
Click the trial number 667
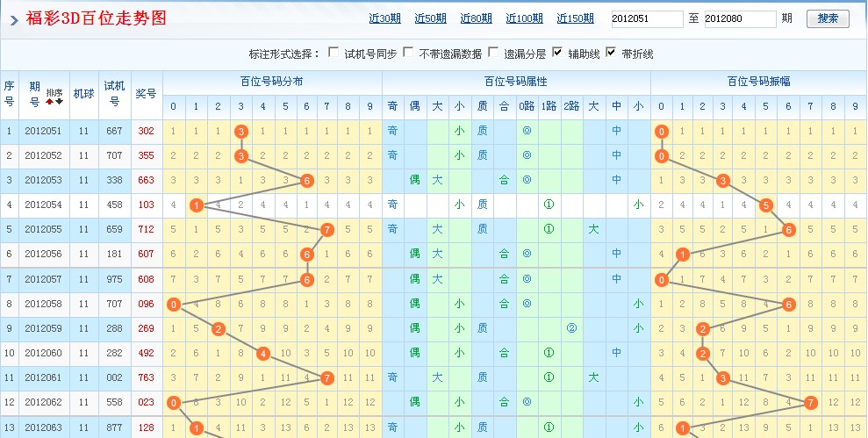click(x=115, y=132)
